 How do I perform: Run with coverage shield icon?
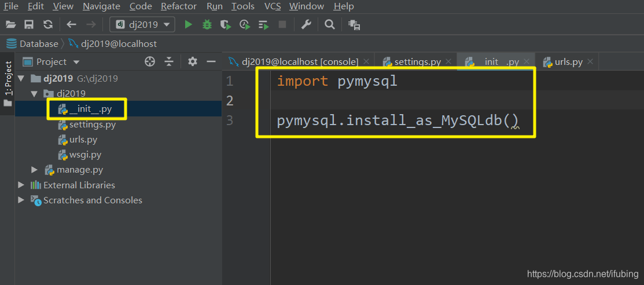[226, 25]
